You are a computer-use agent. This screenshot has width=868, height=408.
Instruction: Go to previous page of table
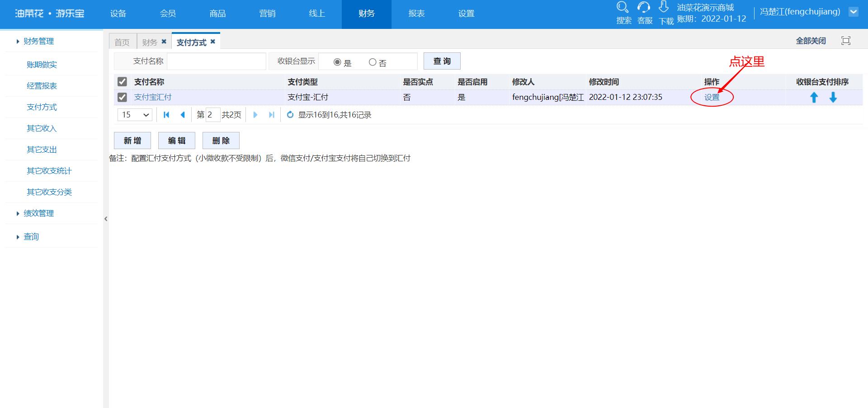[x=183, y=115]
